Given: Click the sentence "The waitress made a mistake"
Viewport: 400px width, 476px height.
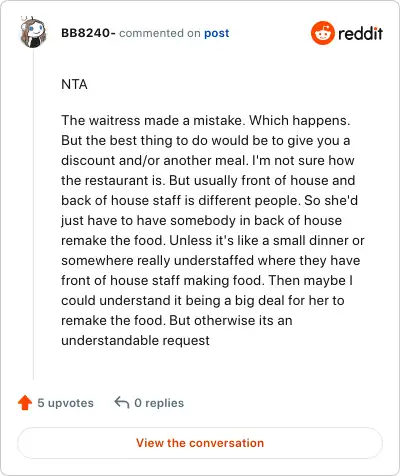Looking at the screenshot, I should 153,120.
